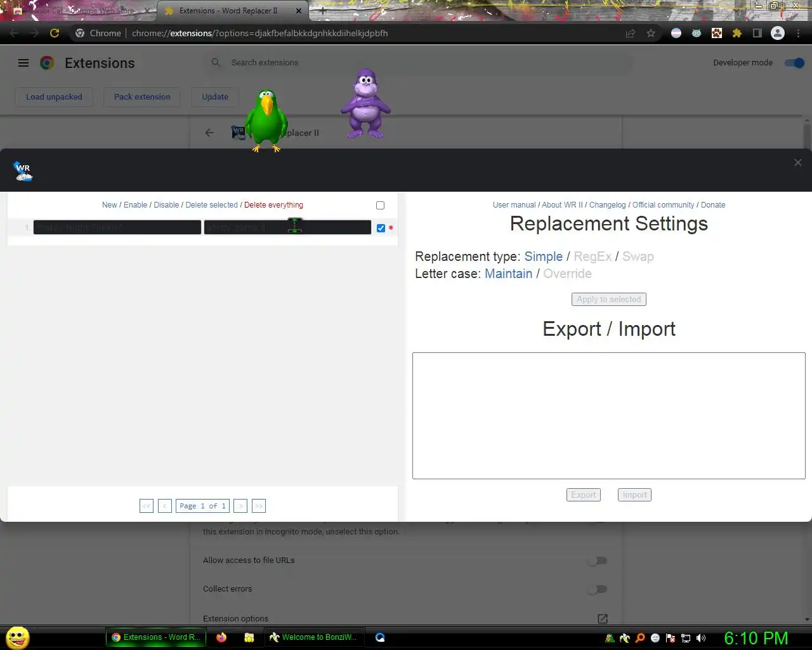Click the cat face extension icon
This screenshot has width=812, height=650.
tap(697, 33)
